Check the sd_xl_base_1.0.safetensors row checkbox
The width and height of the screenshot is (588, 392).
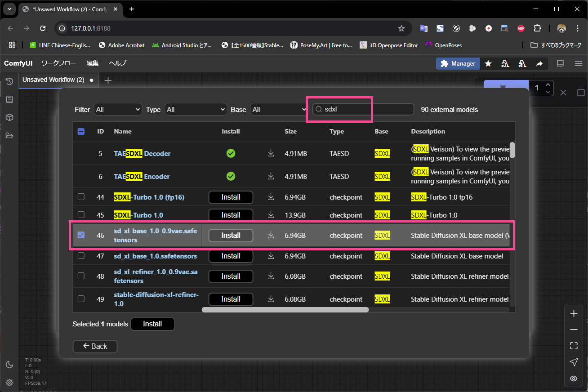[x=81, y=256]
